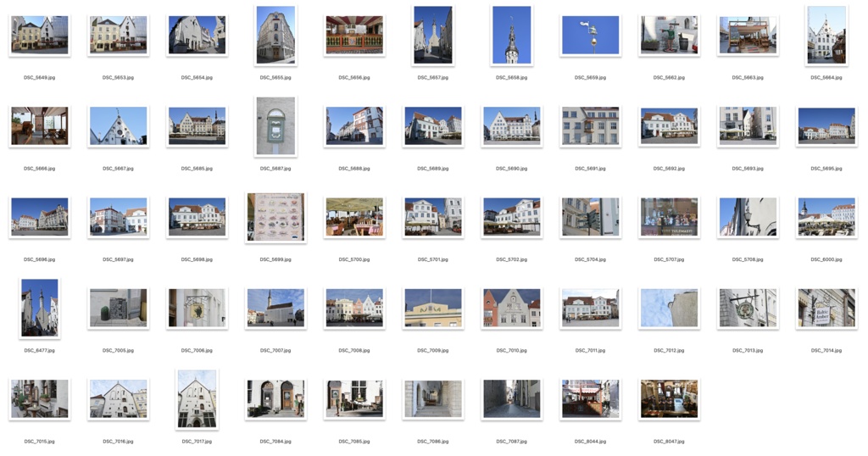Viewport: 868px width, 456px height.
Task: Open the DSC_8047.jpg restaurant interior thumbnail
Action: tap(669, 399)
